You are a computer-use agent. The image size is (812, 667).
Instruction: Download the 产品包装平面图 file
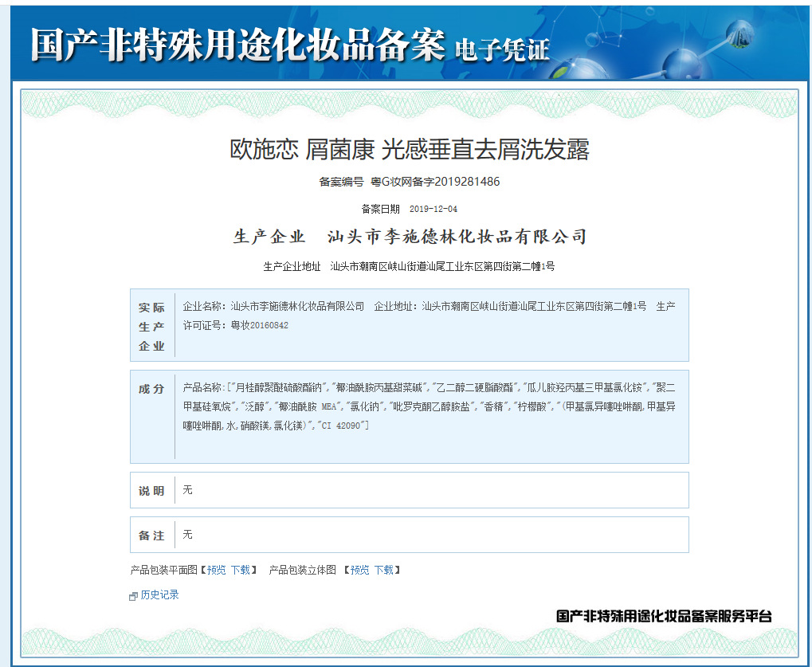pyautogui.click(x=241, y=570)
